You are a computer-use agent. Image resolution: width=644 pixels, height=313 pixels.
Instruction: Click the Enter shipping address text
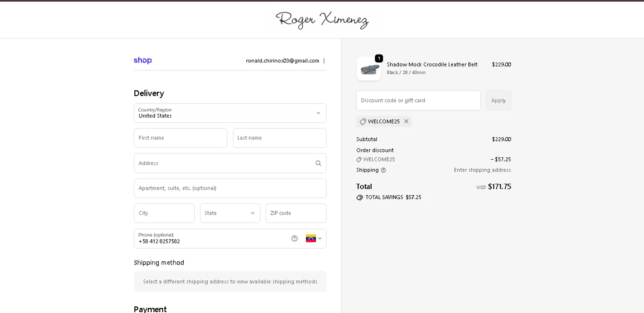(482, 170)
